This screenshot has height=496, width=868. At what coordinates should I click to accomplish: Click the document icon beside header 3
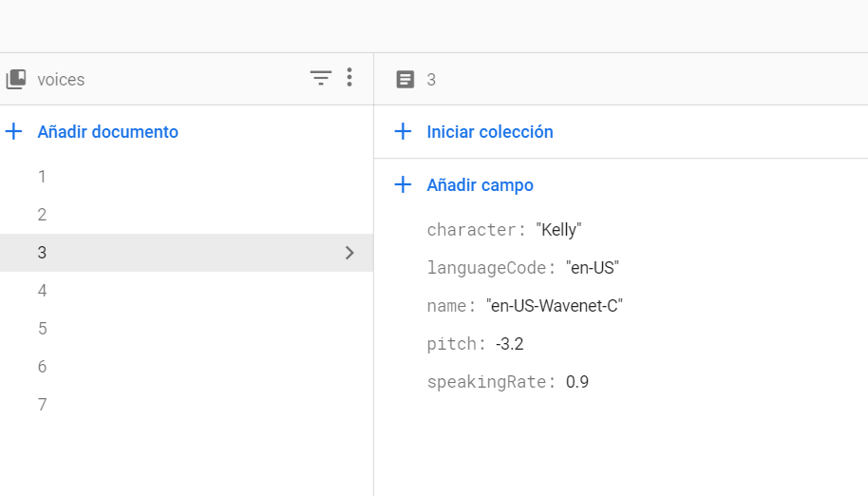[406, 80]
